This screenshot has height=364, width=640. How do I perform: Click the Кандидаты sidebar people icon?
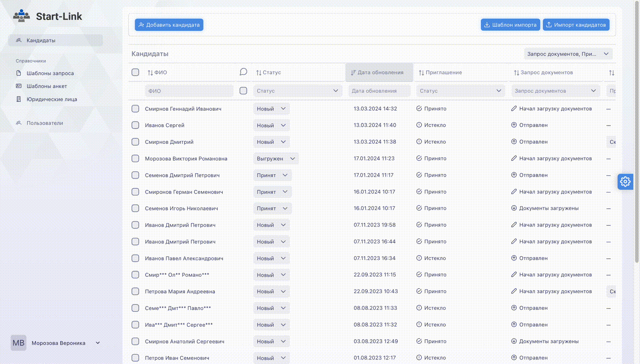[x=18, y=40]
